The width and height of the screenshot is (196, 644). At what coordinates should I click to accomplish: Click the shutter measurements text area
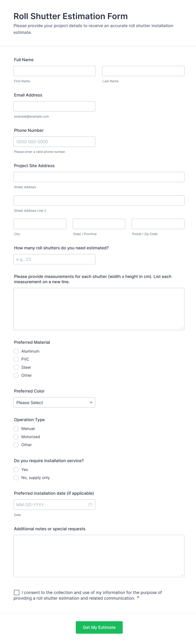99,308
